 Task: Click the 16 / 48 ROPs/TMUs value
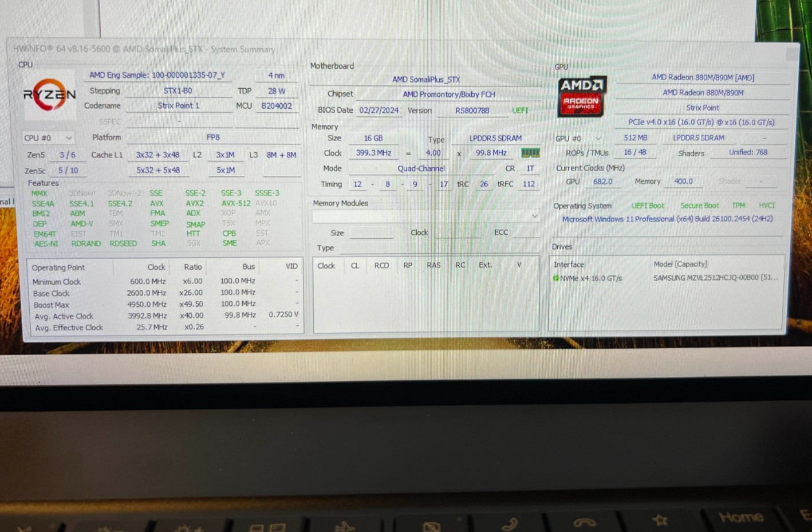pyautogui.click(x=635, y=153)
